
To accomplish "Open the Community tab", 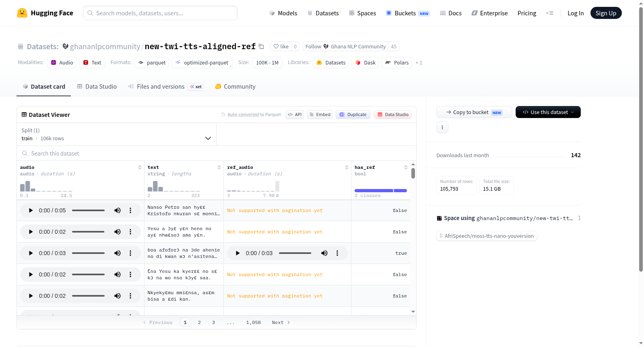I will (235, 87).
